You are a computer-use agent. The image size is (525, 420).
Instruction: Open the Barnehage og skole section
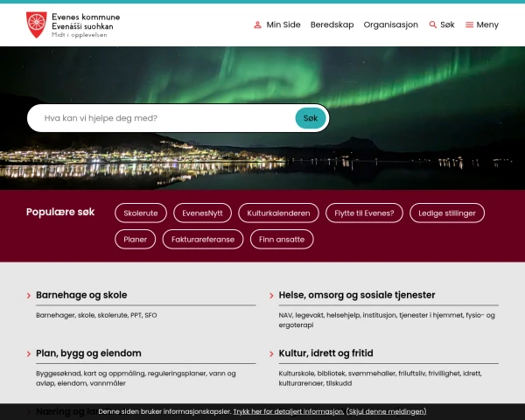coord(81,295)
